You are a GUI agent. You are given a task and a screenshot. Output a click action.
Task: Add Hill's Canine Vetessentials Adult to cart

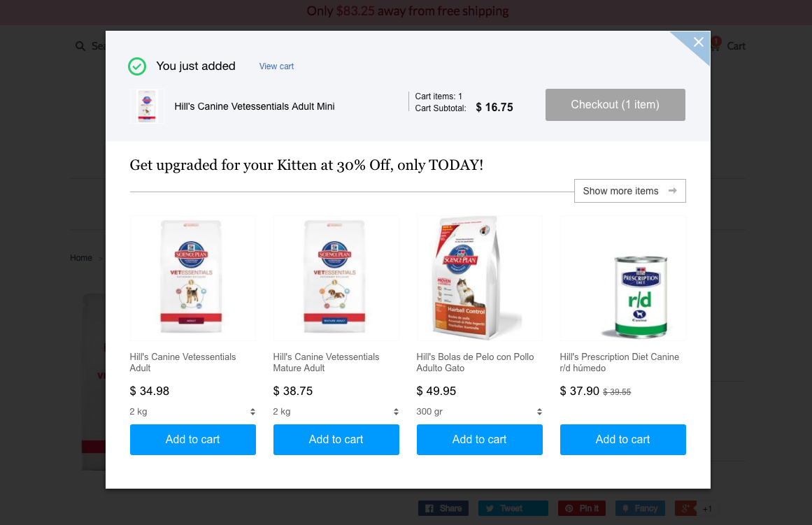[x=192, y=440]
